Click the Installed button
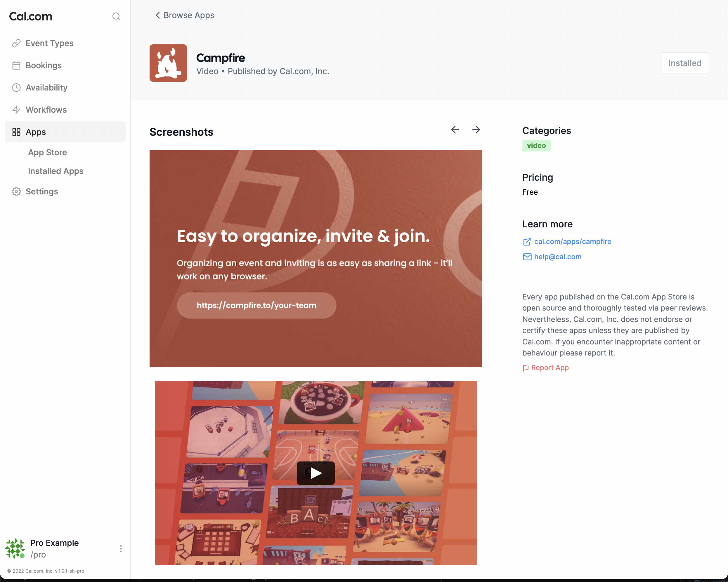This screenshot has height=582, width=728. (684, 63)
